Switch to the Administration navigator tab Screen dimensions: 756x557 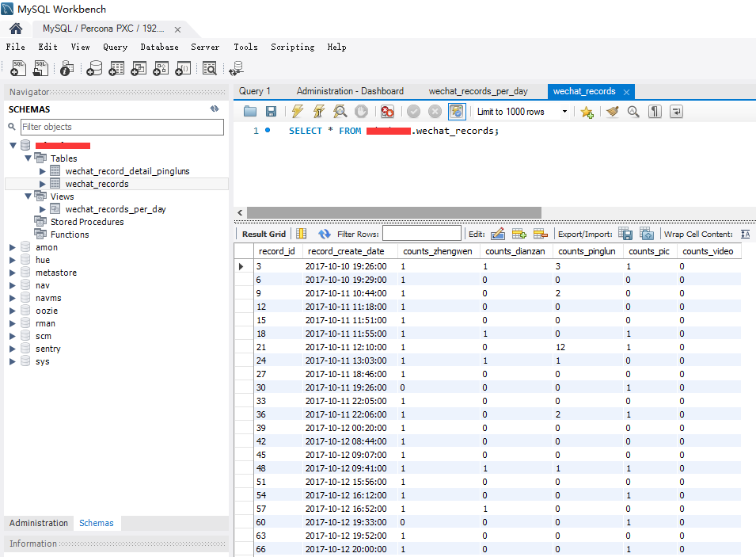click(39, 523)
